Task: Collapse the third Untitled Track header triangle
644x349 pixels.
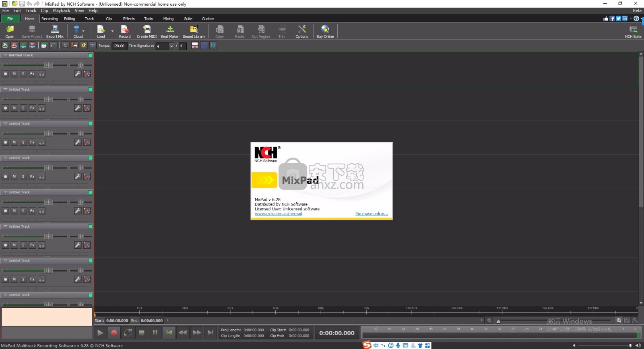Action: 5,124
